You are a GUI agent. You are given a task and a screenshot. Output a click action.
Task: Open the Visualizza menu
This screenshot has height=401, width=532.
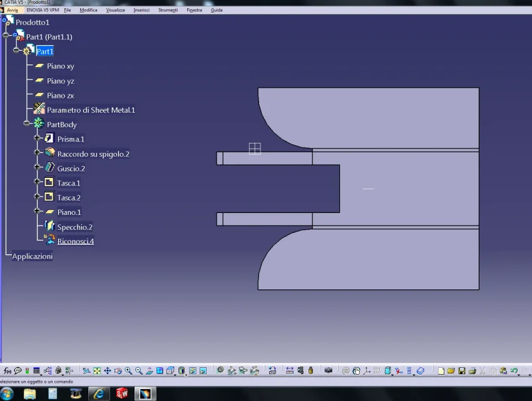pos(115,10)
